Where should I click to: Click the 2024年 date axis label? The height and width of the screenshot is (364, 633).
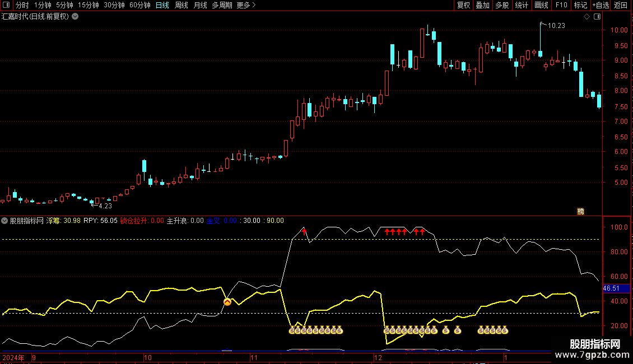pyautogui.click(x=13, y=357)
